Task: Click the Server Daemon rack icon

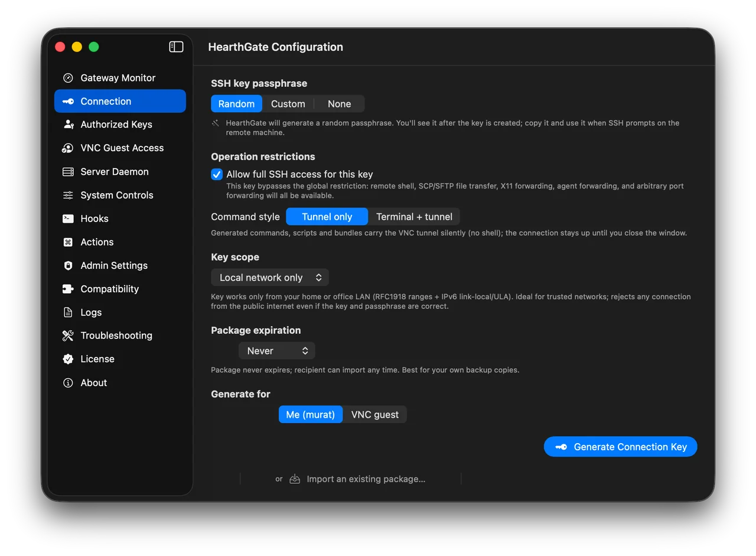Action: [x=68, y=172]
